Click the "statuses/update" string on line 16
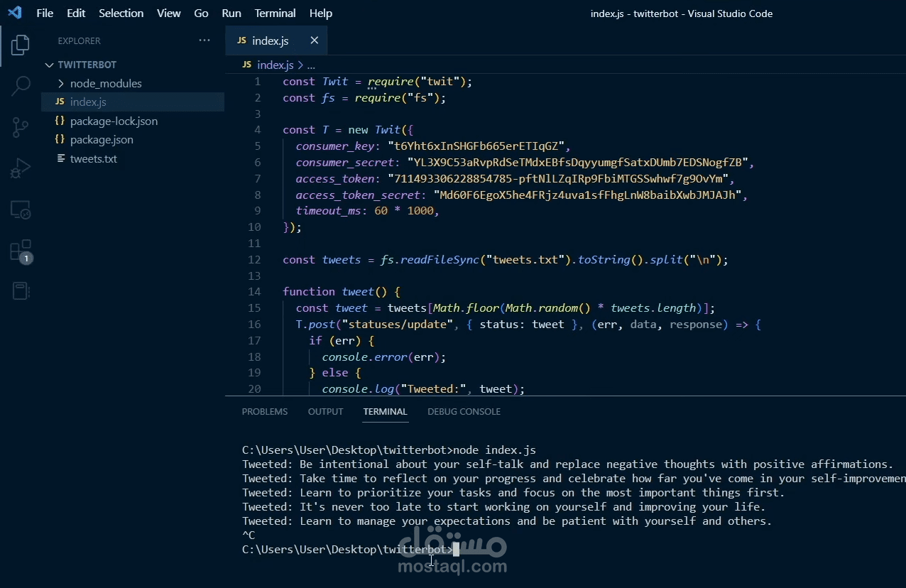The width and height of the screenshot is (906, 588). tap(397, 325)
